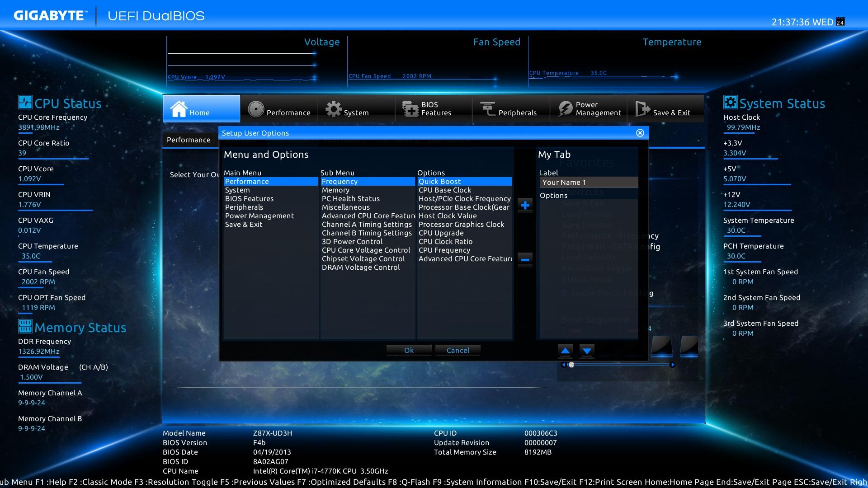Select Channel B Timing Settings
The height and width of the screenshot is (488, 868).
point(368,233)
